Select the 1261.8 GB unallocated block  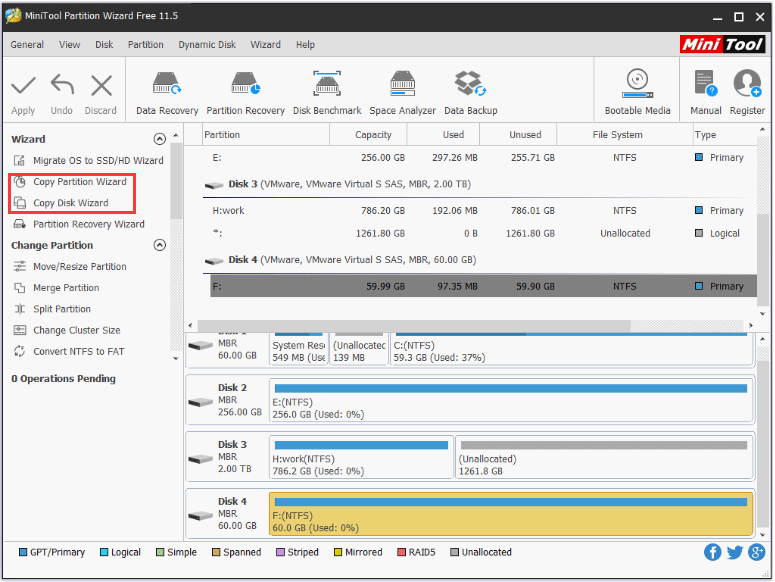pyautogui.click(x=604, y=457)
